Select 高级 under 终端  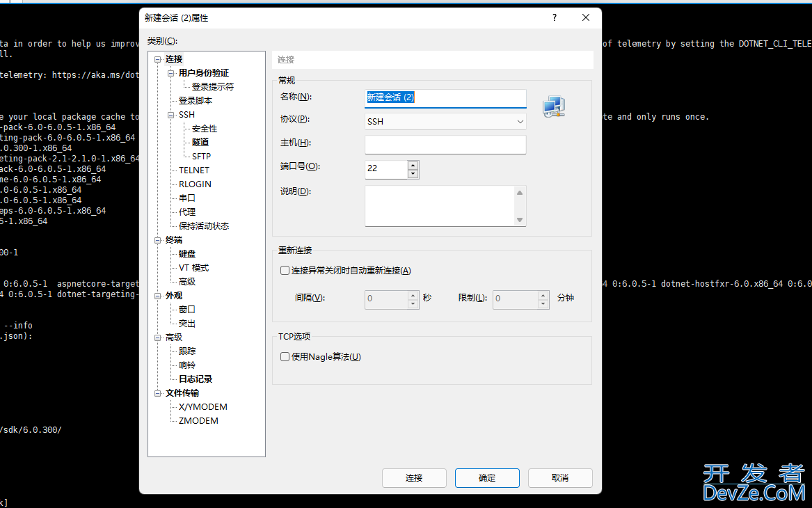(x=187, y=282)
